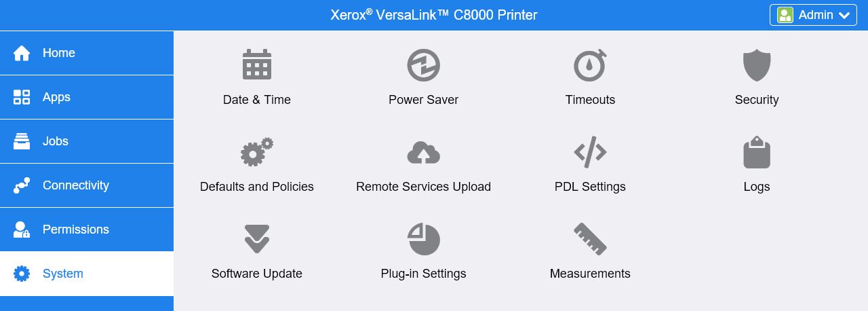
Task: Go to Home in sidebar
Action: (x=87, y=53)
